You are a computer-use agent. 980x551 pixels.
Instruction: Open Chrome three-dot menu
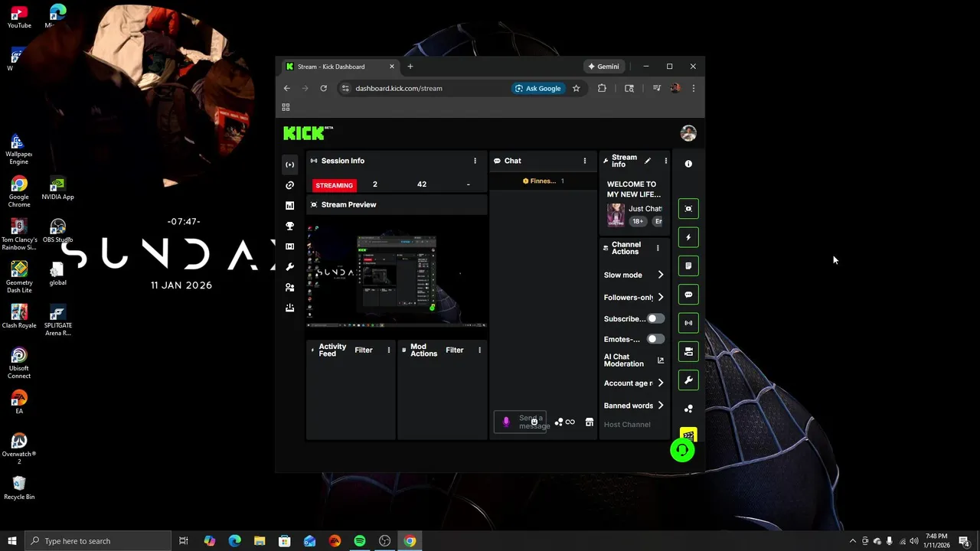click(x=693, y=88)
